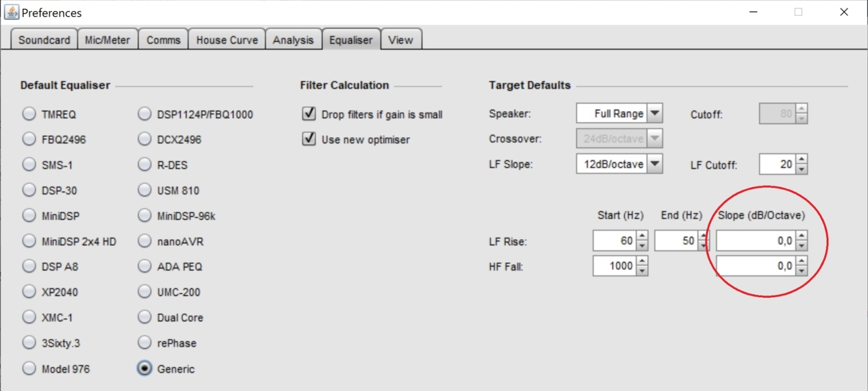The height and width of the screenshot is (391, 868).
Task: Click the LF Rise Start field
Action: click(x=615, y=241)
